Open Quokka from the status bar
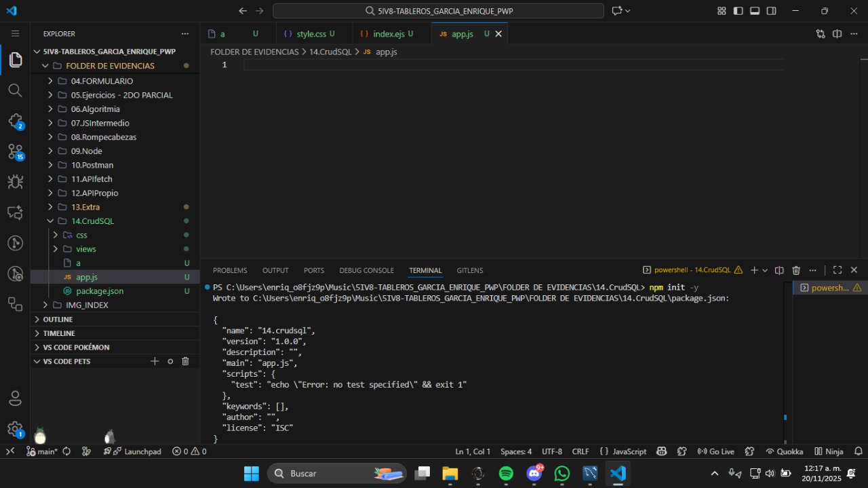868x488 pixels. [x=785, y=451]
